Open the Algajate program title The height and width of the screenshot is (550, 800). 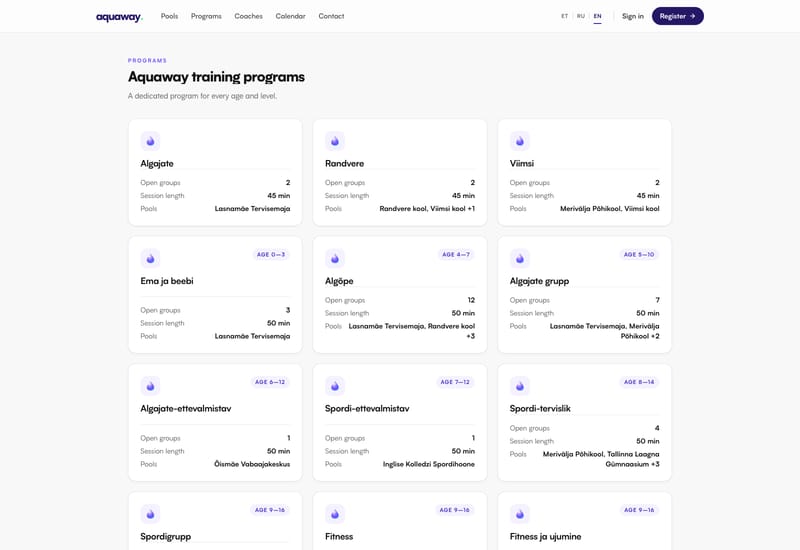[x=157, y=164]
